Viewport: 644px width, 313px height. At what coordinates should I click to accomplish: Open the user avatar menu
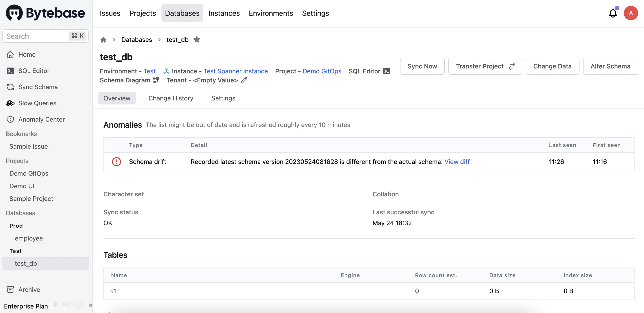(x=631, y=13)
